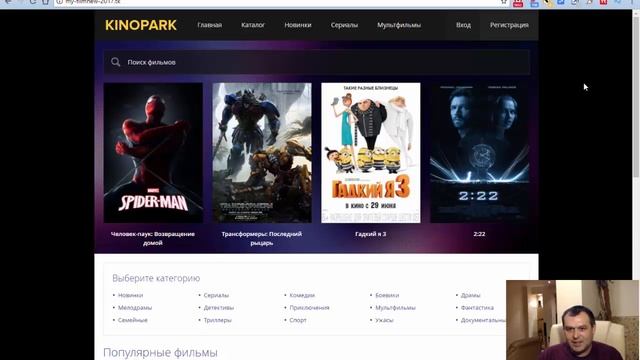Open Сериалы in top navigation bar

(x=344, y=25)
